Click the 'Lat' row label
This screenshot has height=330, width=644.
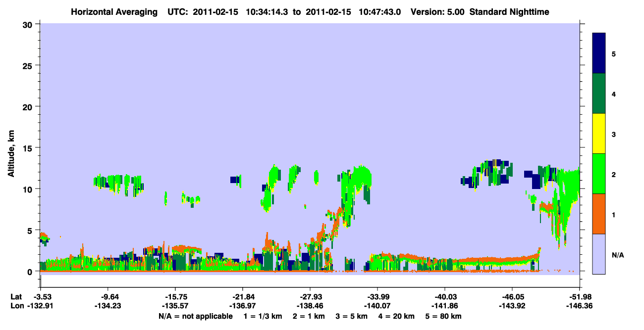[x=15, y=297]
